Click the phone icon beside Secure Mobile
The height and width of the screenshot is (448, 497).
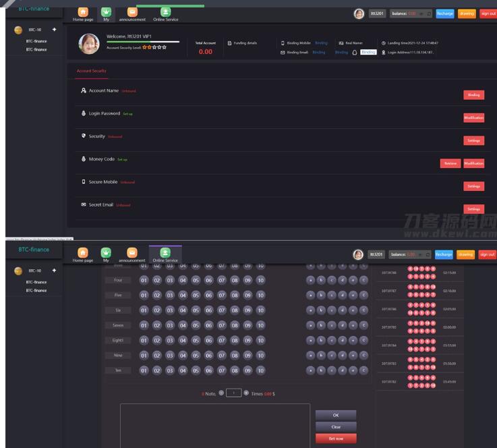coord(84,181)
